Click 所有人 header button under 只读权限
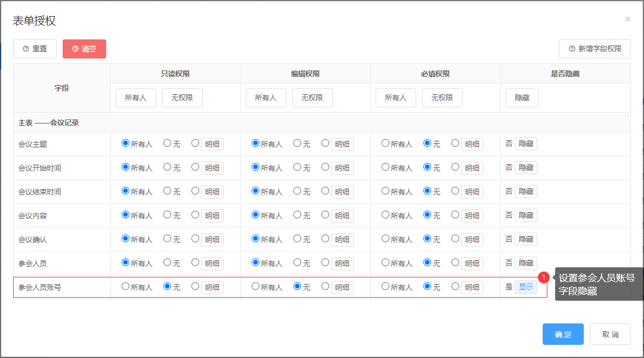Viewport: 644px width, 358px height. point(135,98)
